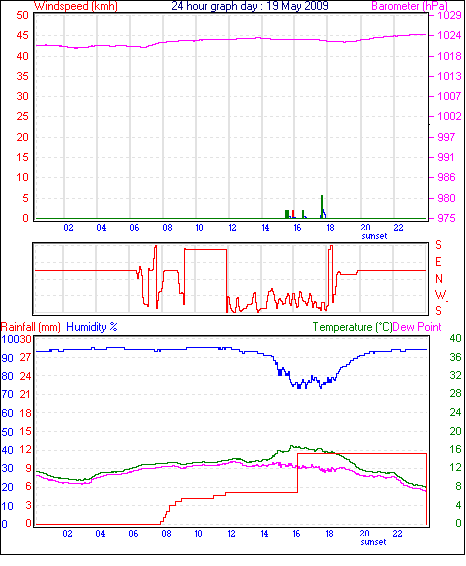Select the Humidity % legend label

click(x=92, y=327)
